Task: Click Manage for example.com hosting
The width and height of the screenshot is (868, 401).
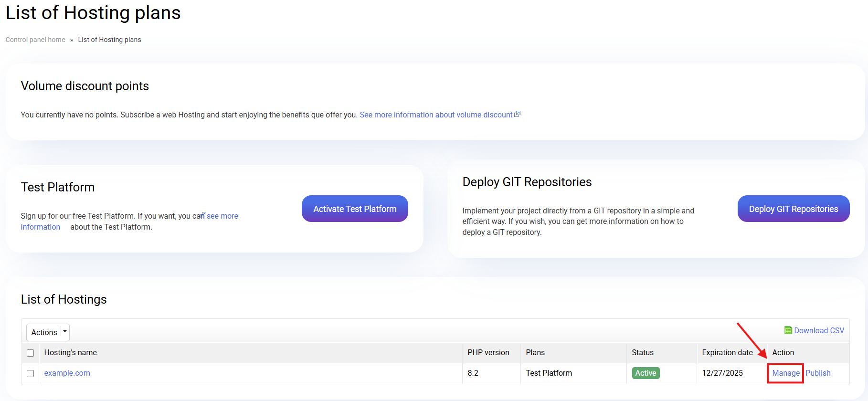Action: pyautogui.click(x=785, y=373)
